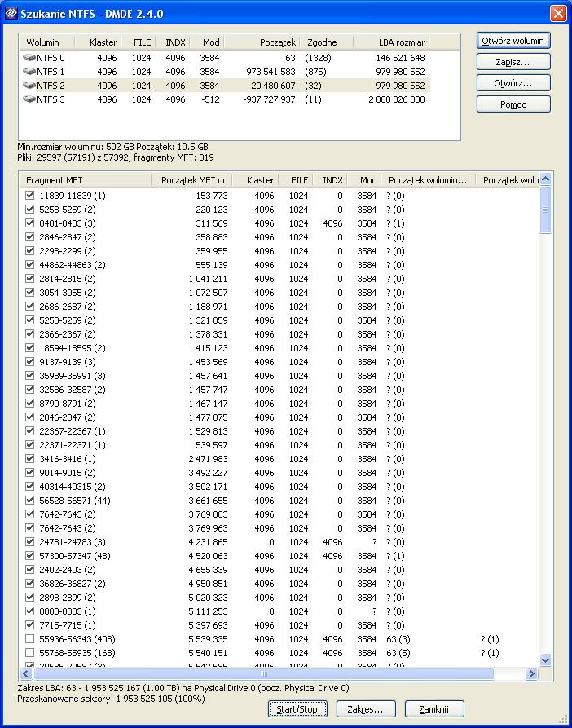Select the fragment row 40314-40315 (2)
Screen dimensions: 572x728
coord(279,487)
